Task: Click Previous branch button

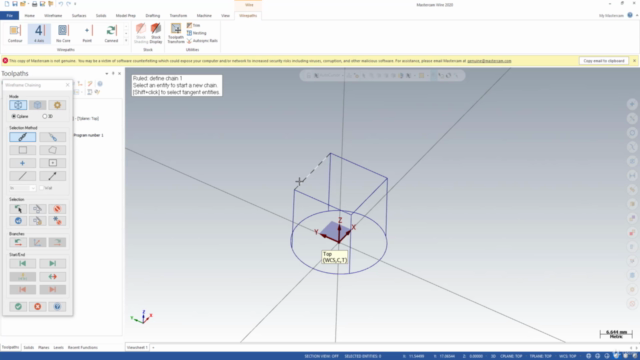Action: [18, 242]
